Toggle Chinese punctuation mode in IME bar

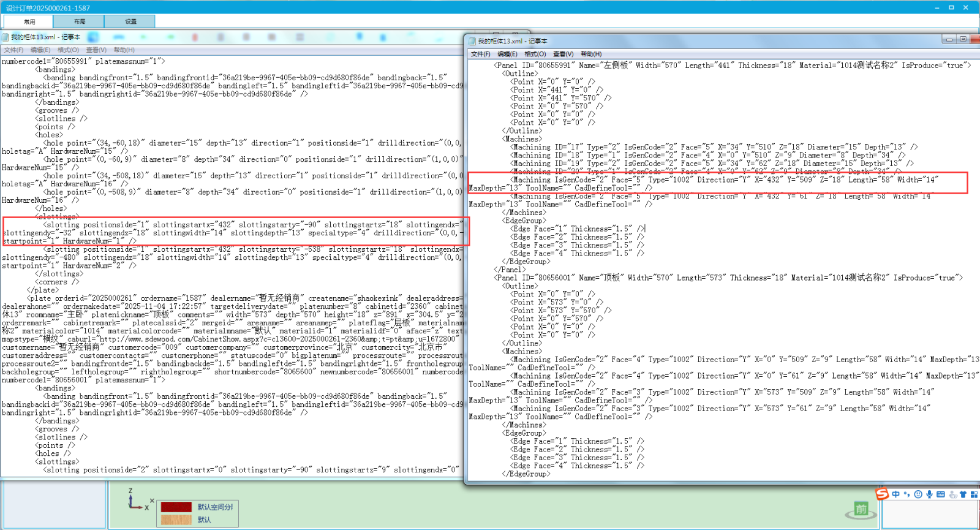(x=907, y=494)
